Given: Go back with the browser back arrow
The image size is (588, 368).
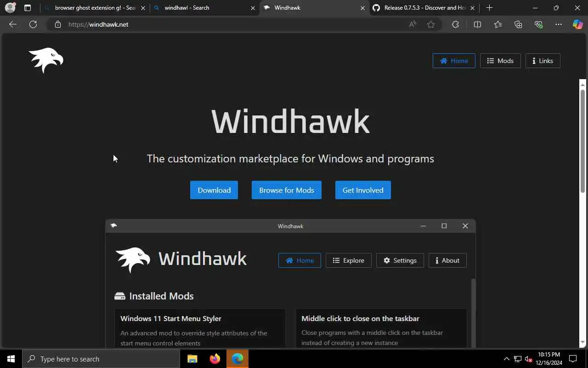Looking at the screenshot, I should pos(13,24).
